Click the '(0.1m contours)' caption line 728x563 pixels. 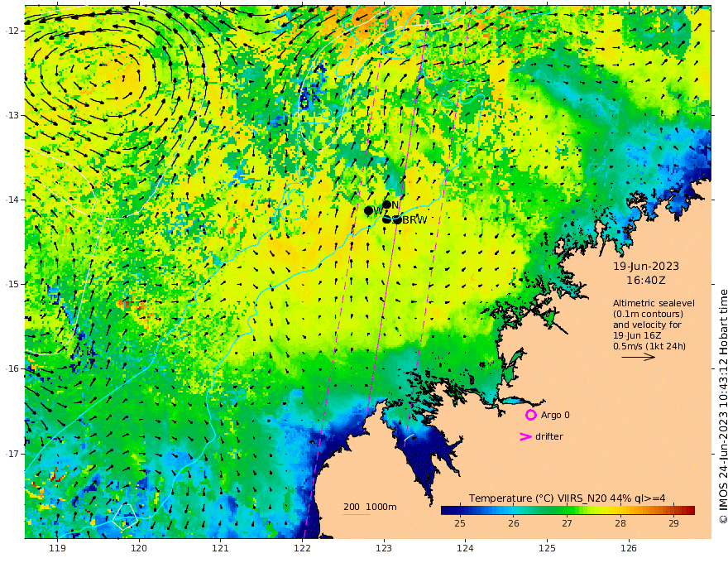648,314
